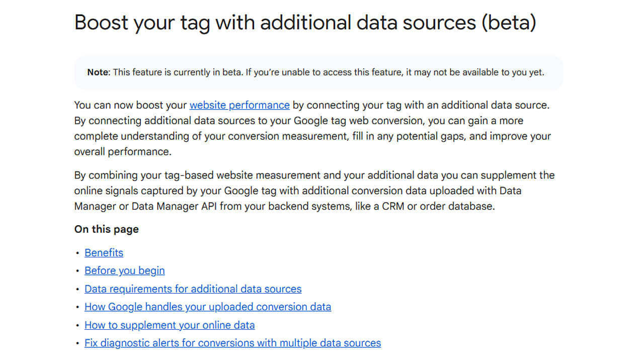Open Fix diagnostic alerts for conversions link
The height and width of the screenshot is (362, 644).
233,343
